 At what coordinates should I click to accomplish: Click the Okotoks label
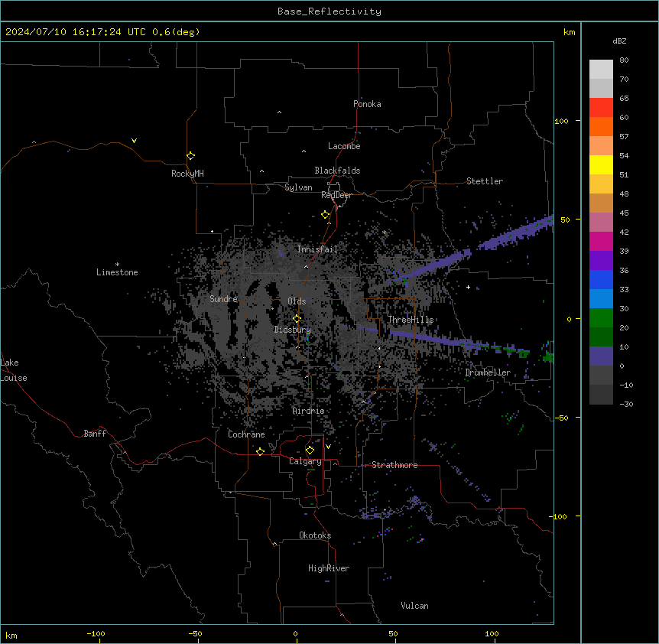tap(315, 535)
